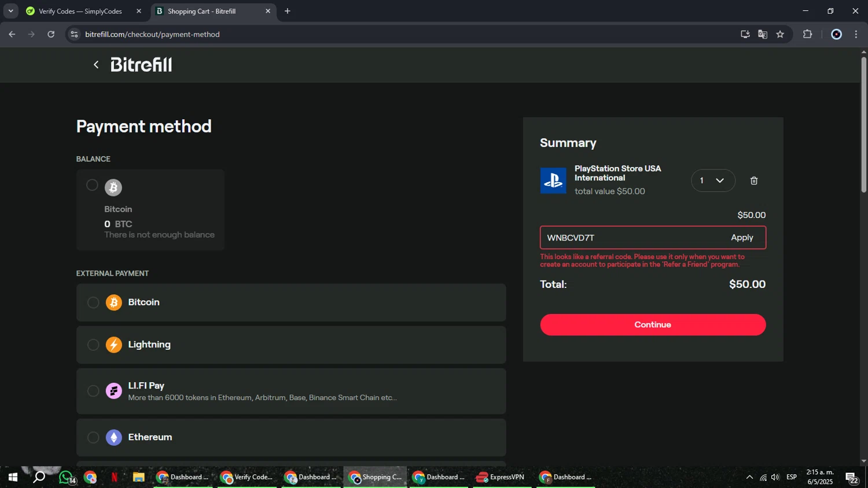Open the Extensions puzzle icon
Screen dimensions: 868x488
tap(808, 34)
